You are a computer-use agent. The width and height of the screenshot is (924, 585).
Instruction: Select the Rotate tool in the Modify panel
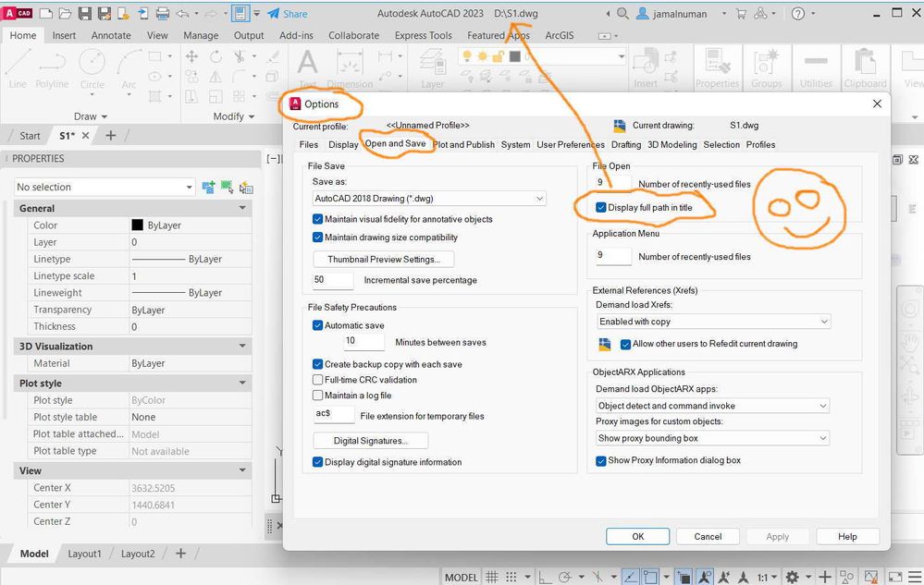(216, 56)
